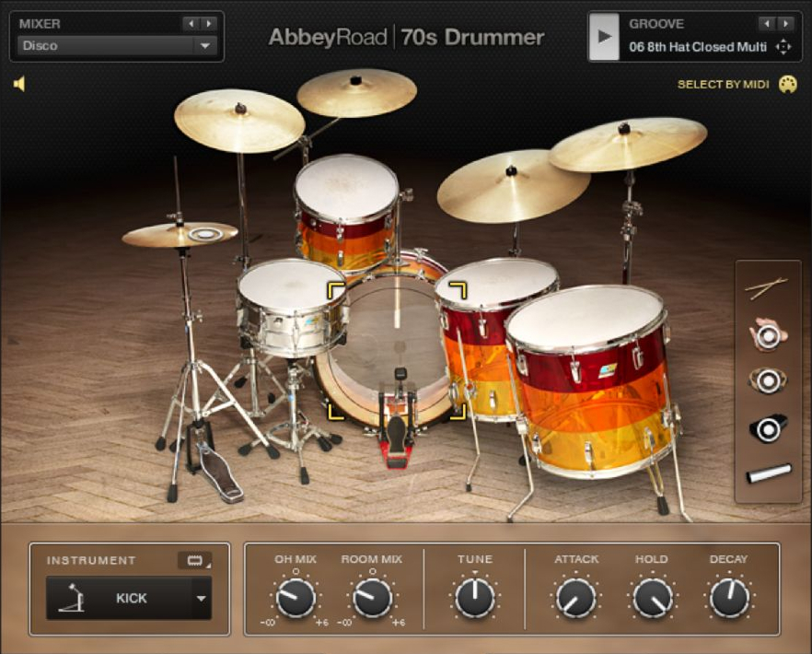Screen dimensions: 812x654
Task: Expand the KICK instrument dropdown
Action: [x=201, y=598]
